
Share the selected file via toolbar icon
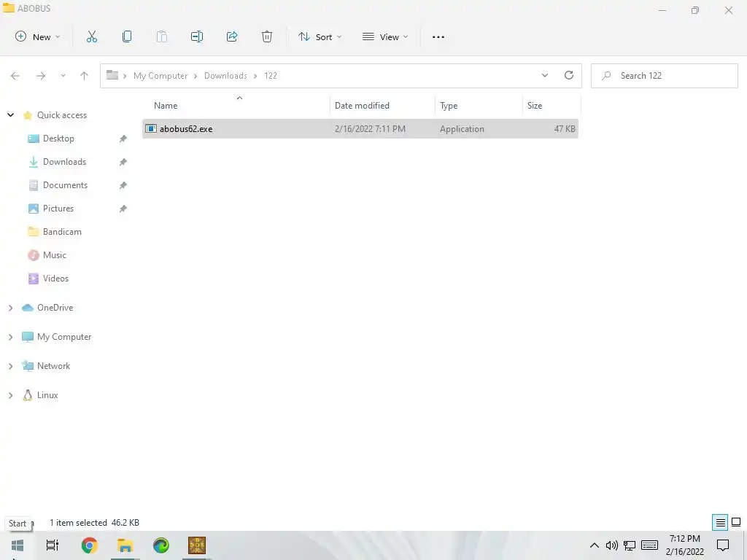point(232,36)
